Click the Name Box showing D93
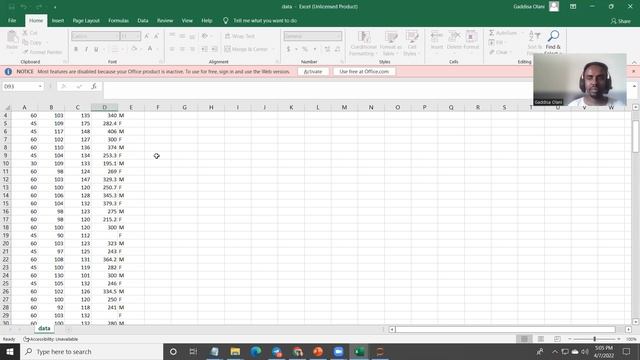Image resolution: width=640 pixels, height=360 pixels. [22, 86]
